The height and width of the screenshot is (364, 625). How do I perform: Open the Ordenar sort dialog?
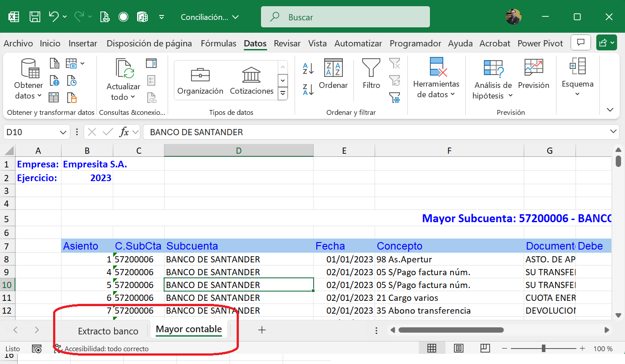point(333,74)
